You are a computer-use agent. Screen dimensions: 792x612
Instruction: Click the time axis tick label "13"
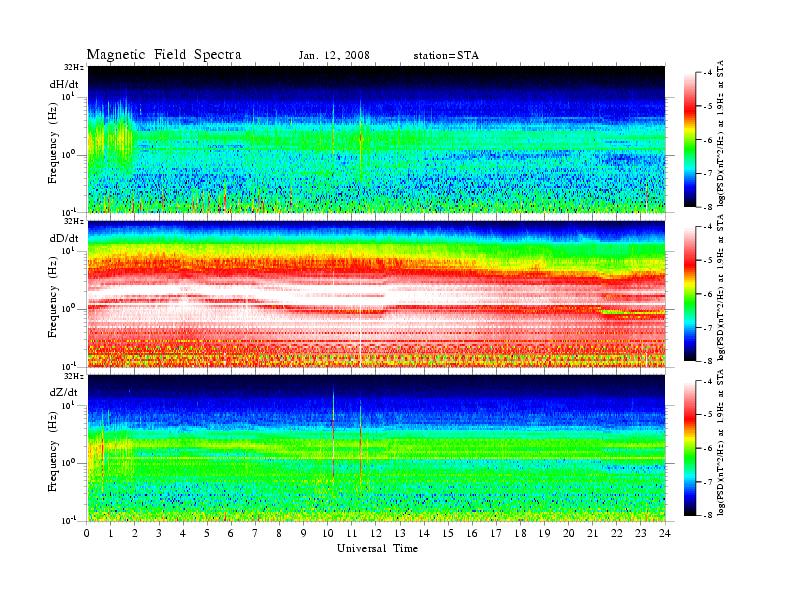400,533
